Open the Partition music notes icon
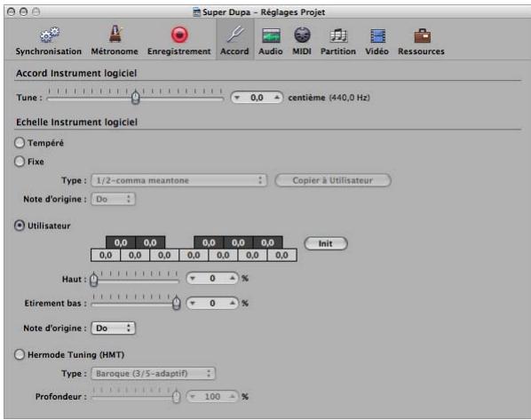Screen dimensions: 531x420 point(338,36)
